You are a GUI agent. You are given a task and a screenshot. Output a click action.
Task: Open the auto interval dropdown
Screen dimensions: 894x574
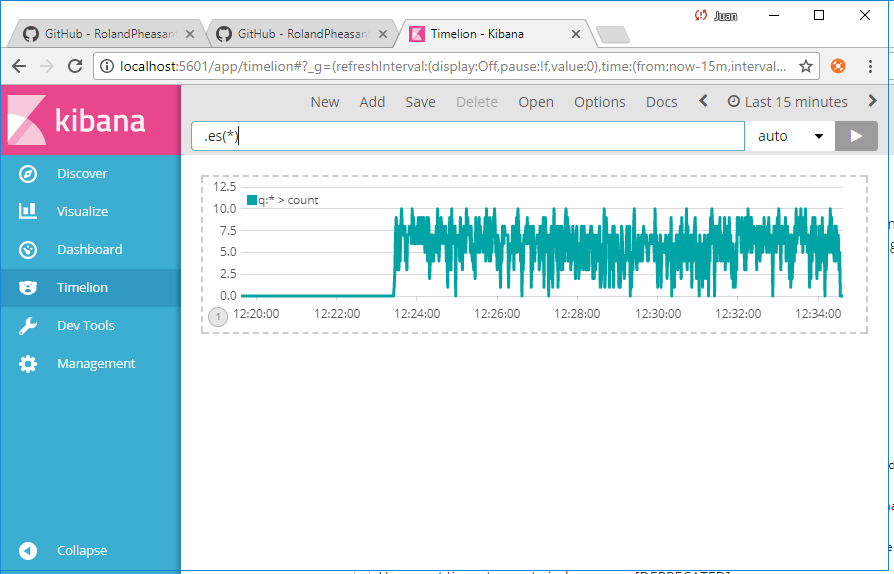tap(790, 136)
